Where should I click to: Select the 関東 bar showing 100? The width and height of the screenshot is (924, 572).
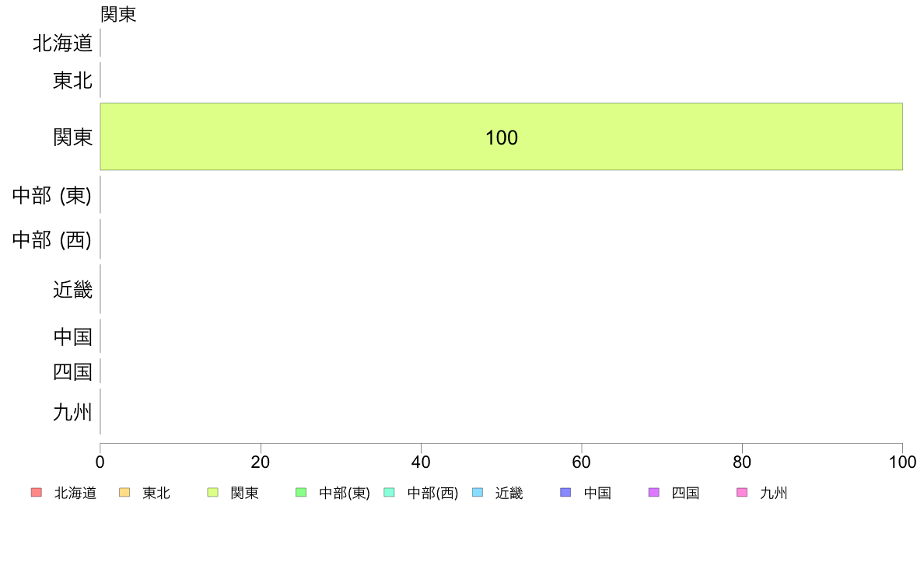pos(502,137)
